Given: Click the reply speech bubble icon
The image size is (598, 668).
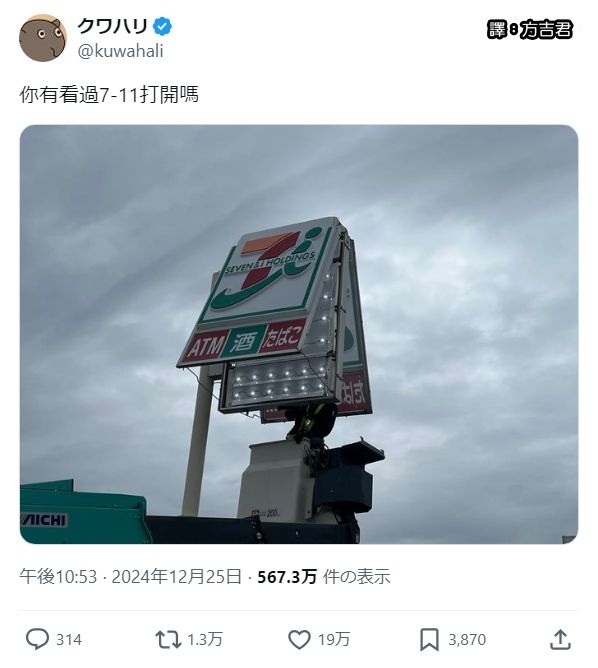Looking at the screenshot, I should 37,639.
